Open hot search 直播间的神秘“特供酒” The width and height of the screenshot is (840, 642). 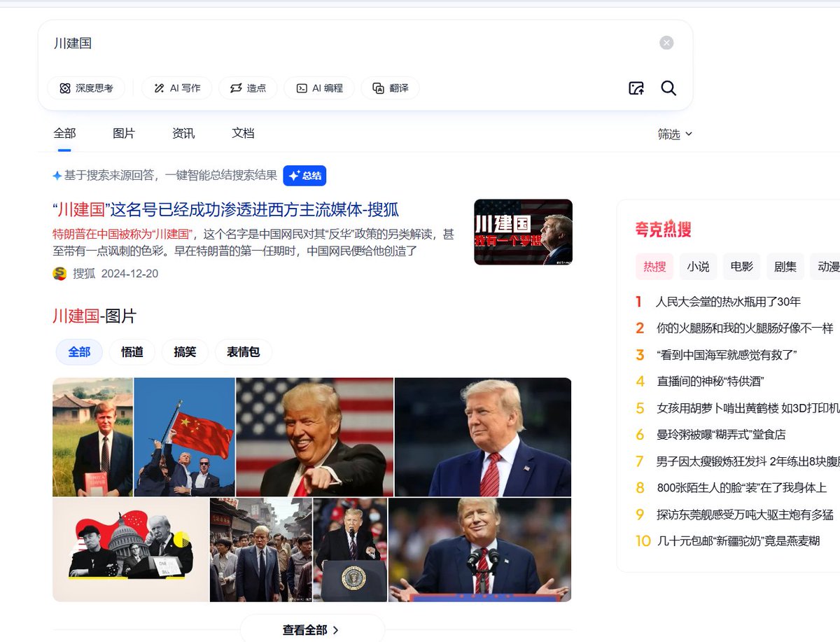[710, 382]
